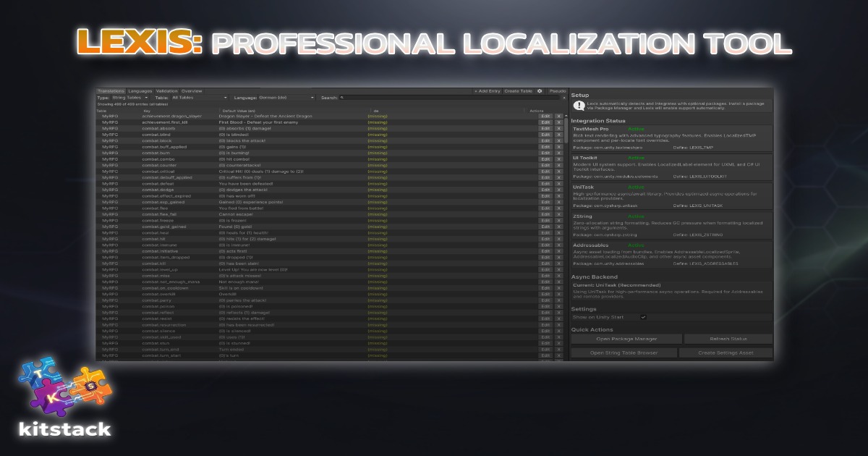Click X on the combat.defeat row
Screen dimensions: 868x456
tap(559, 184)
